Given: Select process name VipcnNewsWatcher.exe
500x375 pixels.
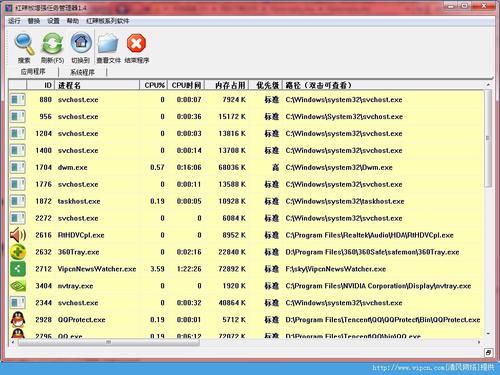Looking at the screenshot, I should point(97,269).
